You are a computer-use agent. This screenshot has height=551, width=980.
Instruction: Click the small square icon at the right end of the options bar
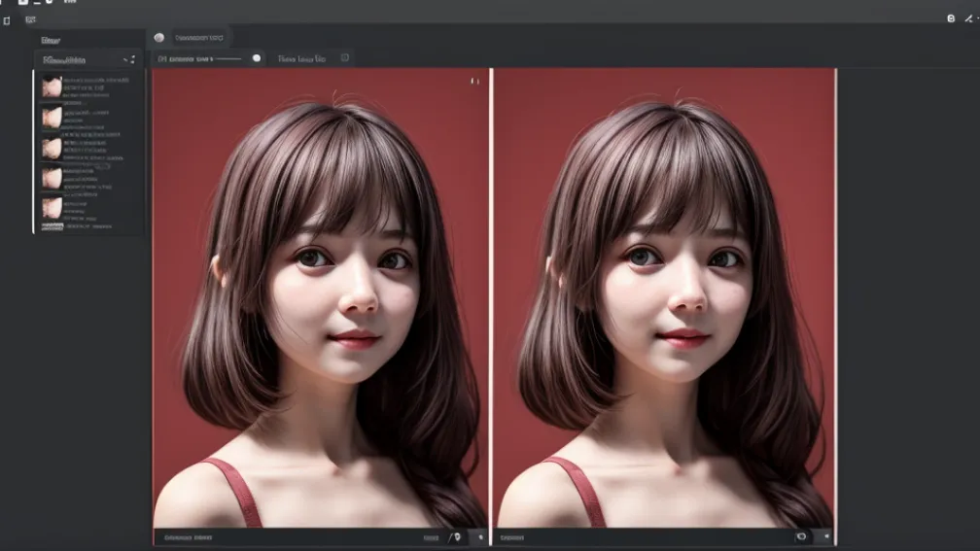pos(345,58)
